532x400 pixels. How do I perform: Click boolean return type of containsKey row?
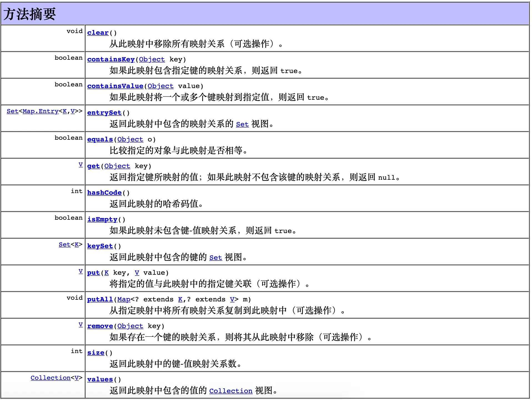pos(69,58)
